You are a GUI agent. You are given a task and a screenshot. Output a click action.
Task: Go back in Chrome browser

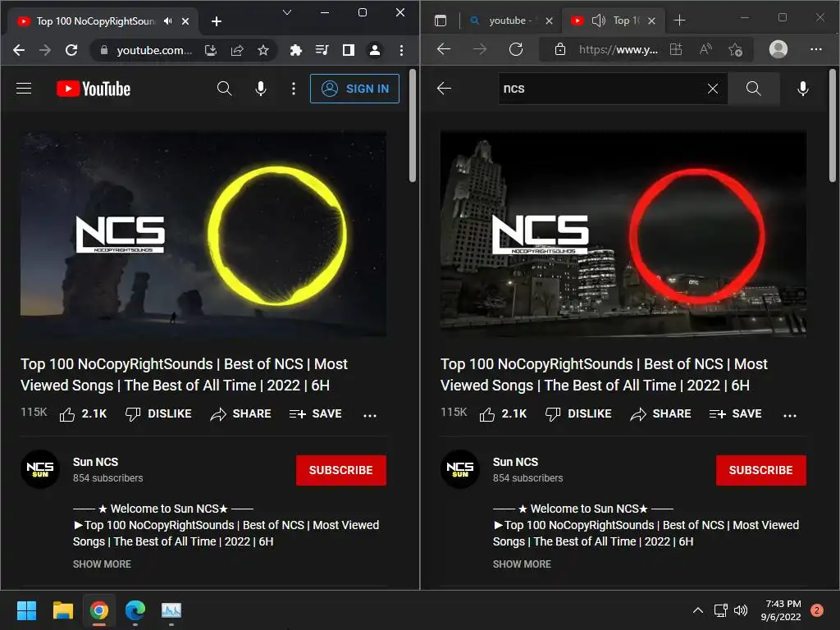[x=19, y=50]
